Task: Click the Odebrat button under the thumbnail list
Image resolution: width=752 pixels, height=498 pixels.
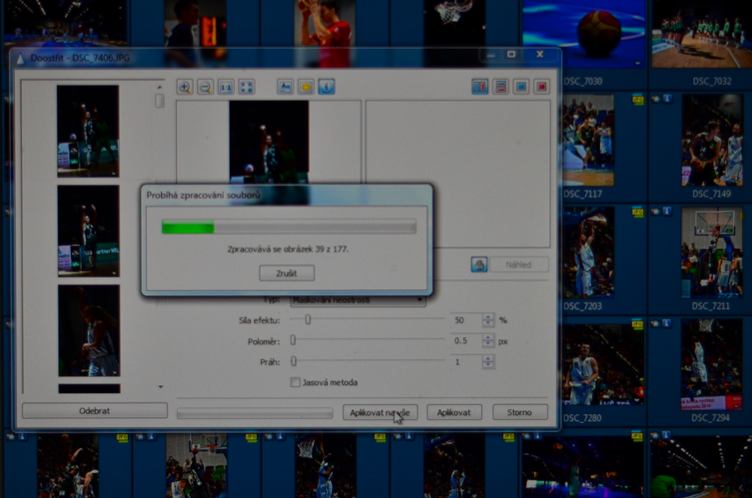Action: click(94, 411)
